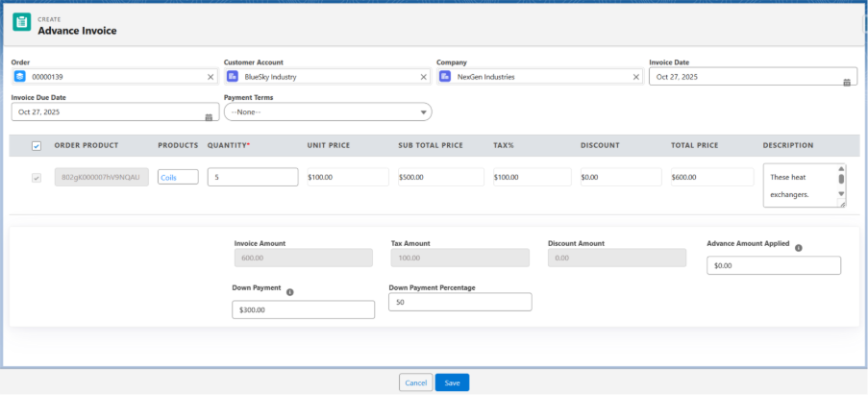Viewport: 868px width, 395px height.
Task: Click the Advance Amount Applied info icon
Action: [x=799, y=247]
